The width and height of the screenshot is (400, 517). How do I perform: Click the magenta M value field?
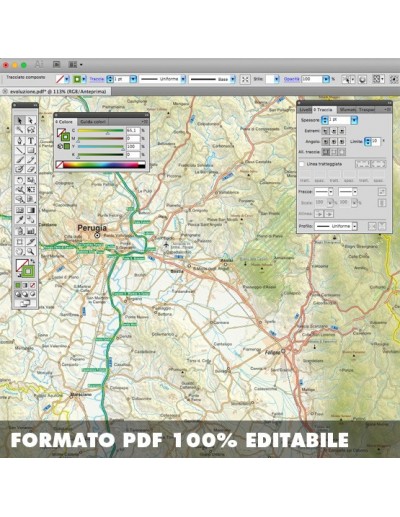[133, 139]
